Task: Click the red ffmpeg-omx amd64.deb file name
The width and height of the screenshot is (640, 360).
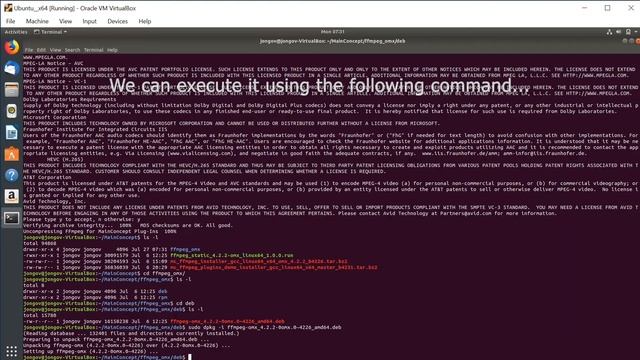Action: point(227,322)
